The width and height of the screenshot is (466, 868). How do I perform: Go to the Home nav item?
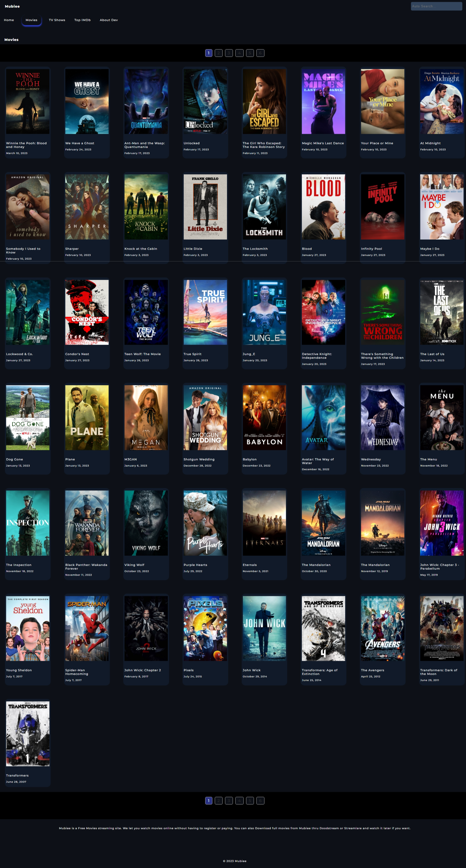(x=9, y=20)
